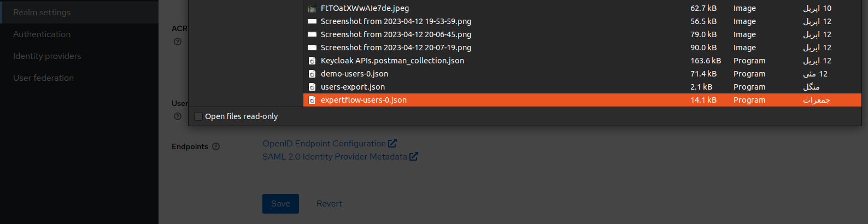Navigate to User federation in the sidebar

tap(44, 78)
